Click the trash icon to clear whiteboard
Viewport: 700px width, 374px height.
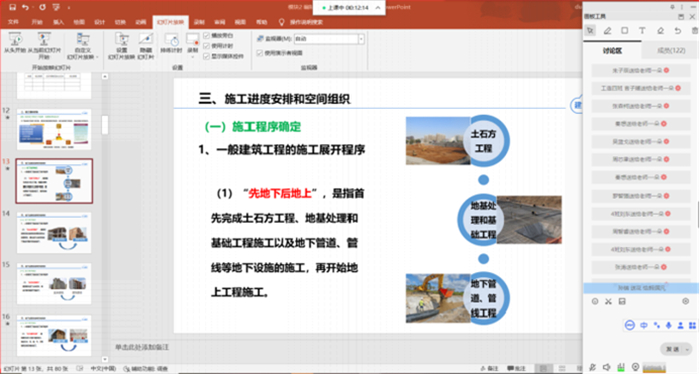pyautogui.click(x=695, y=31)
